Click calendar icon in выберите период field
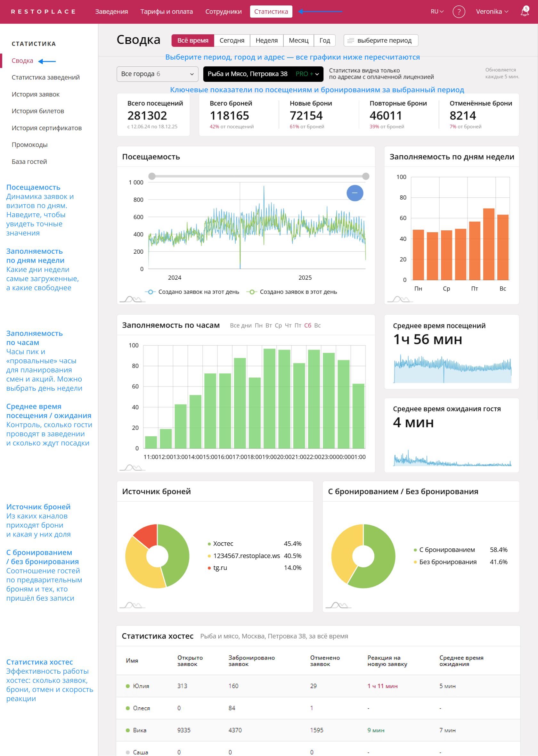The width and height of the screenshot is (538, 756). pyautogui.click(x=350, y=41)
